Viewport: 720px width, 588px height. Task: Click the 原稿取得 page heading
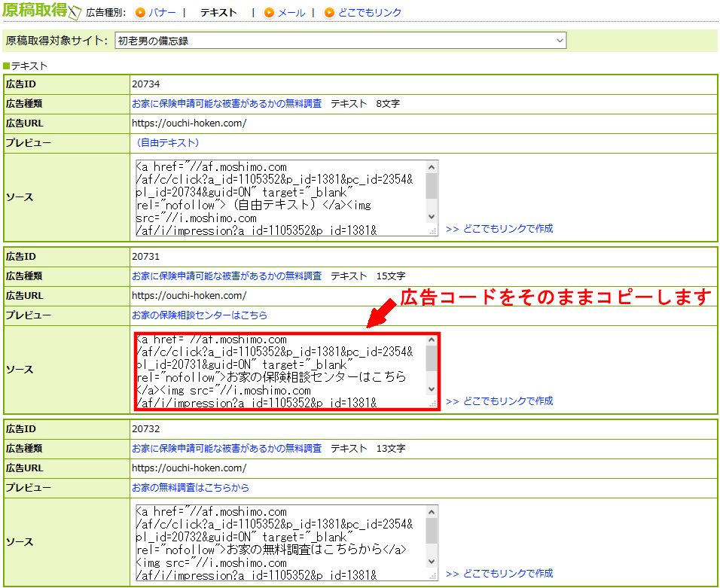[x=35, y=10]
